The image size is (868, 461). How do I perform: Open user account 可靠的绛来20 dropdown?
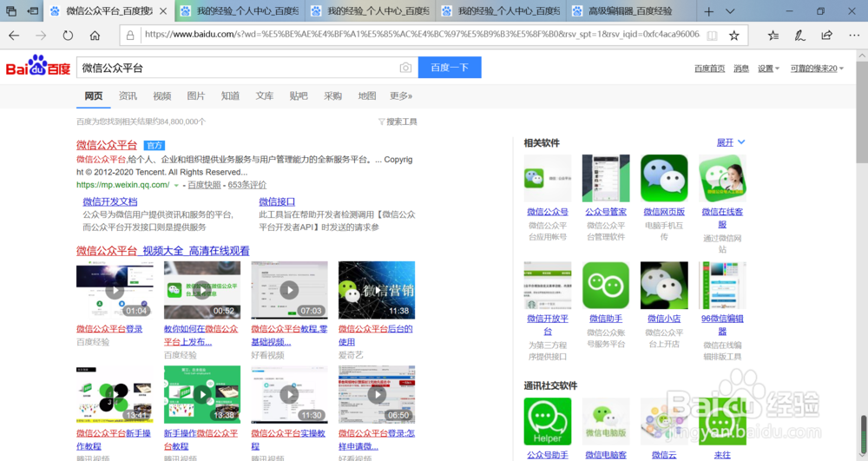[x=817, y=69]
